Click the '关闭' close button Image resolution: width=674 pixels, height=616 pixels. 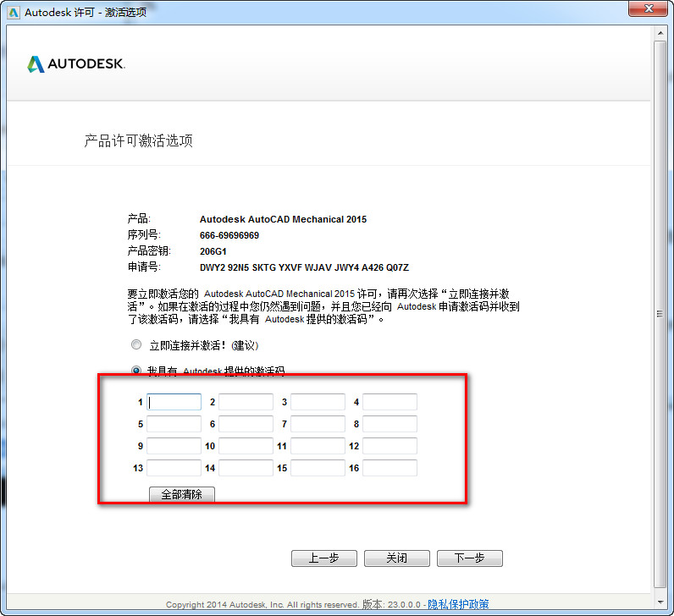(x=397, y=558)
